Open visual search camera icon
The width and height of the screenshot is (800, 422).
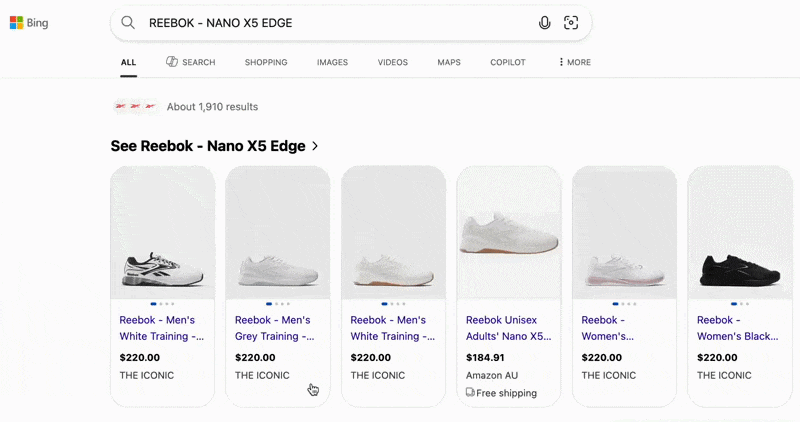coord(571,23)
